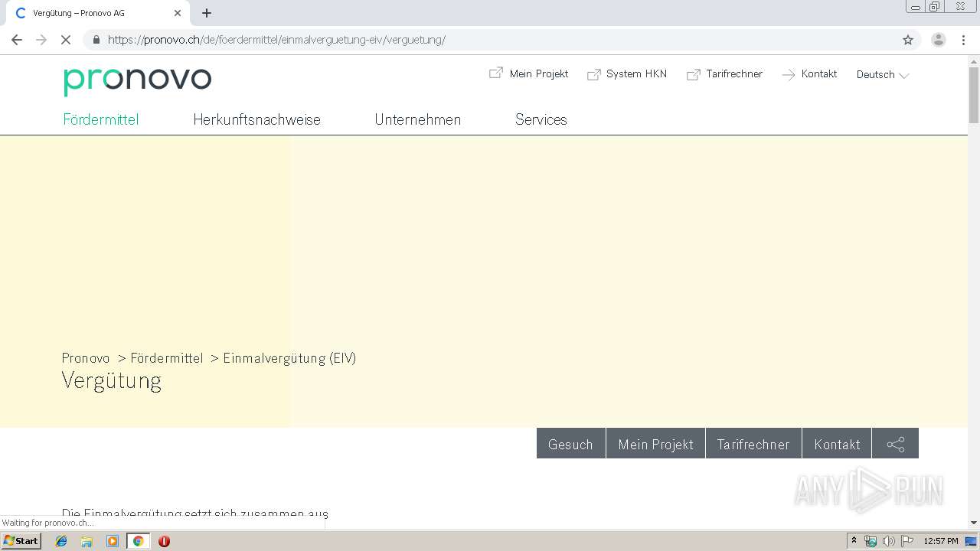Image resolution: width=980 pixels, height=551 pixels.
Task: Click the vertical scrollbar thumb
Action: point(974,95)
